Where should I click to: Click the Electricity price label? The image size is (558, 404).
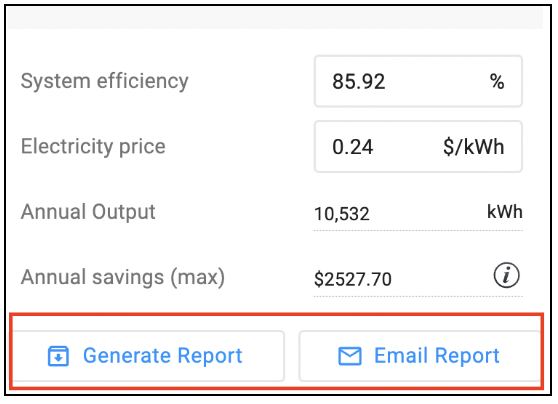click(x=93, y=147)
